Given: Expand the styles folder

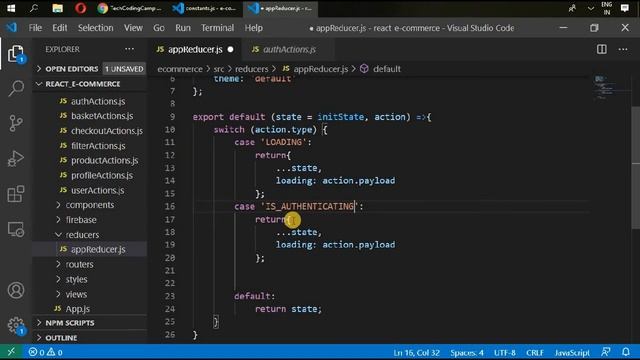Looking at the screenshot, I should coord(76,279).
